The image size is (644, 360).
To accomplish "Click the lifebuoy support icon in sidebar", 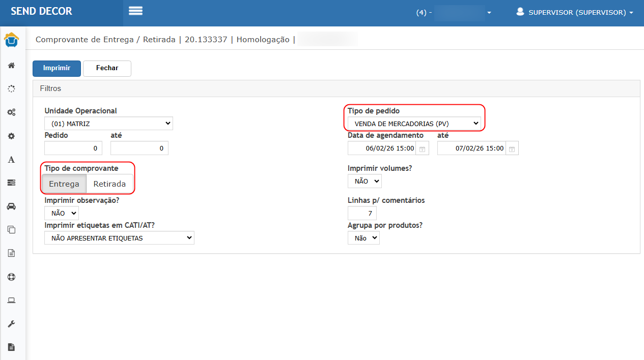I will tap(11, 277).
